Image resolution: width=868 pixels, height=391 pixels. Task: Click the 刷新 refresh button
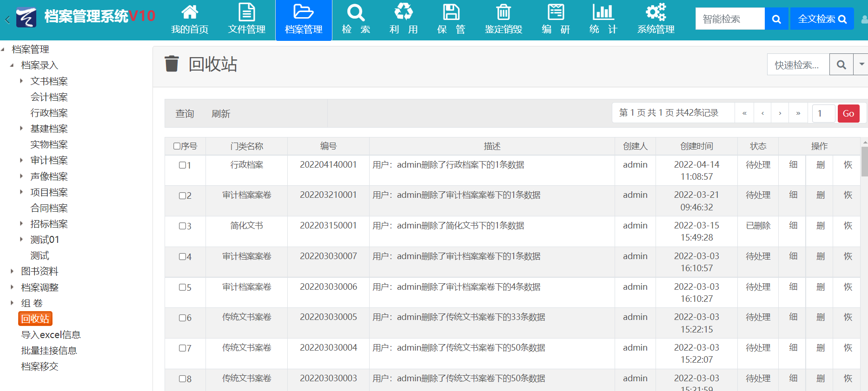(x=221, y=114)
